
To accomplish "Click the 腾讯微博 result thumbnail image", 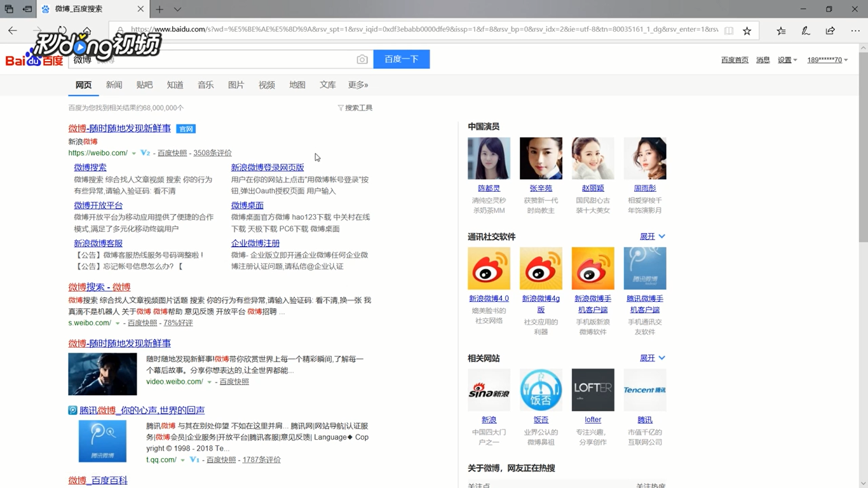I will (102, 441).
